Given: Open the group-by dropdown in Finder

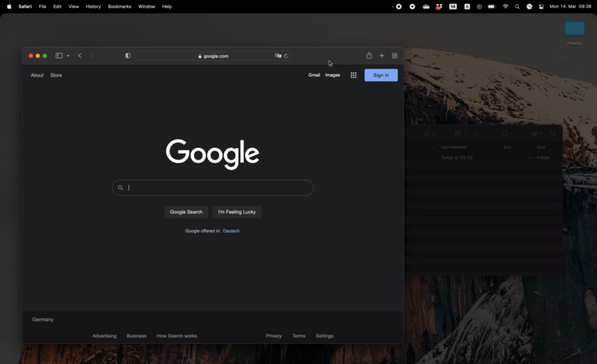Looking at the screenshot, I should point(460,134).
